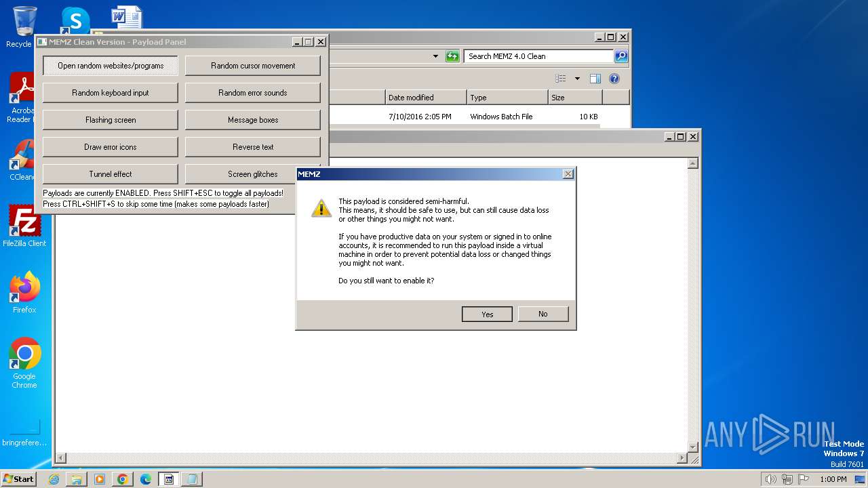Open Action Center flag icon
This screenshot has width=868, height=488.
coord(804,479)
